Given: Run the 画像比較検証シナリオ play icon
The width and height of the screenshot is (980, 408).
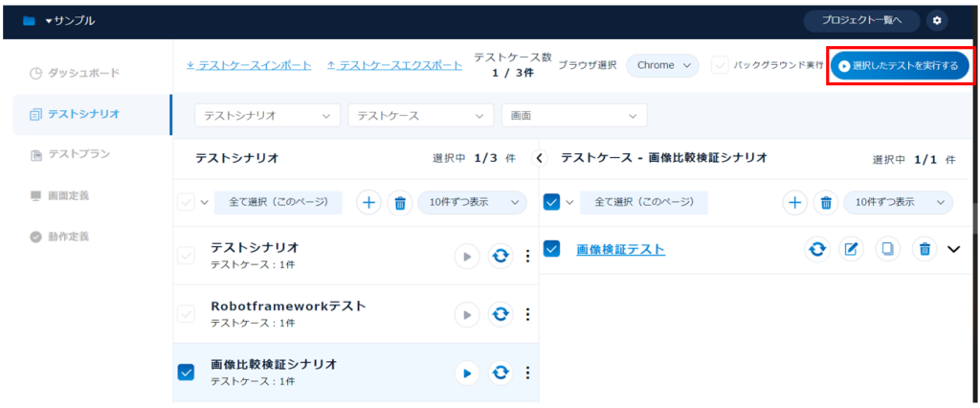Looking at the screenshot, I should click(466, 373).
